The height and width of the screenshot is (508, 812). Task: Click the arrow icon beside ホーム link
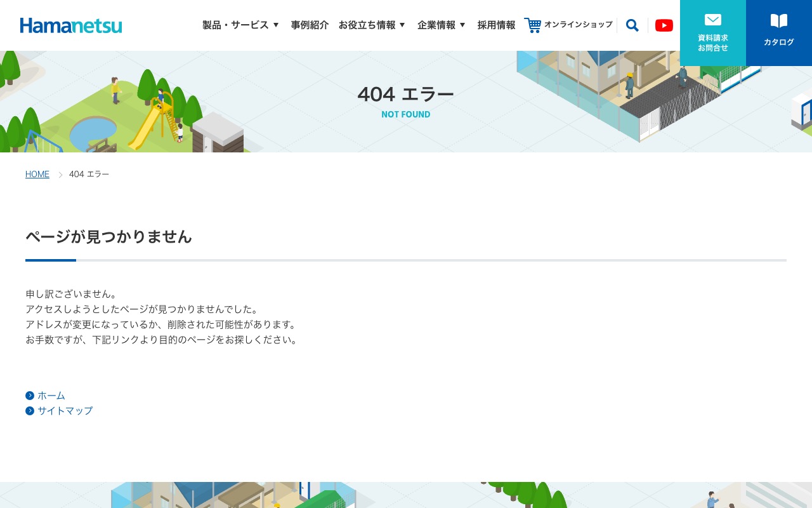[30, 396]
